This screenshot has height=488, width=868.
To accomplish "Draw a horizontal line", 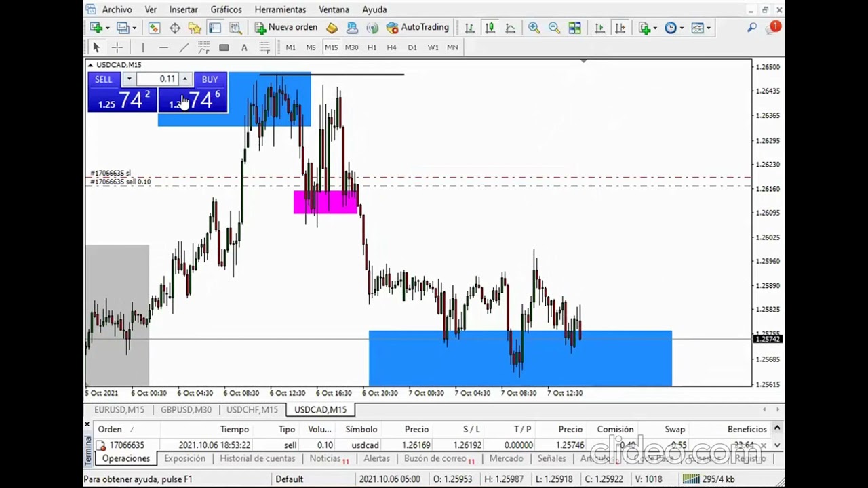I will point(163,47).
